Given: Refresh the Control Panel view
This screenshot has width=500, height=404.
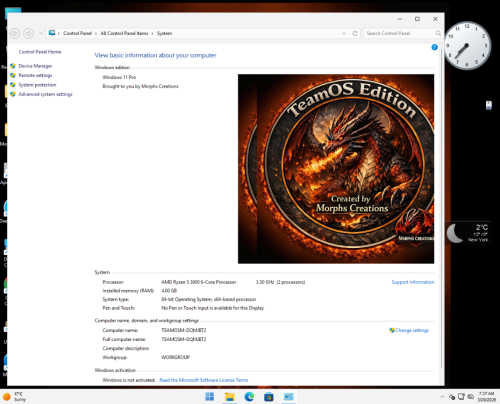Looking at the screenshot, I should (355, 33).
